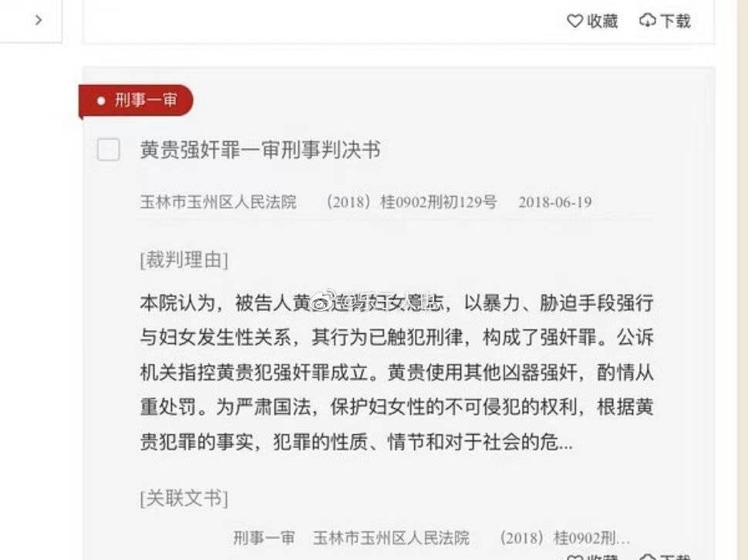Expand the side panel with the right chevron
This screenshot has width=748, height=560.
pyautogui.click(x=39, y=20)
